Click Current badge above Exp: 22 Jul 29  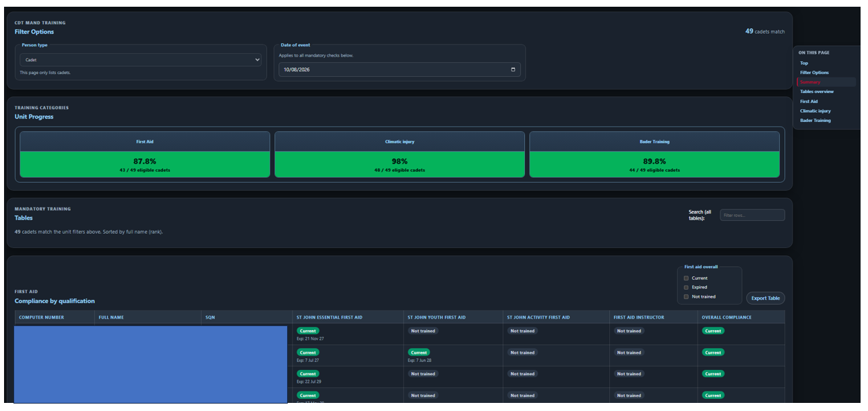point(308,374)
